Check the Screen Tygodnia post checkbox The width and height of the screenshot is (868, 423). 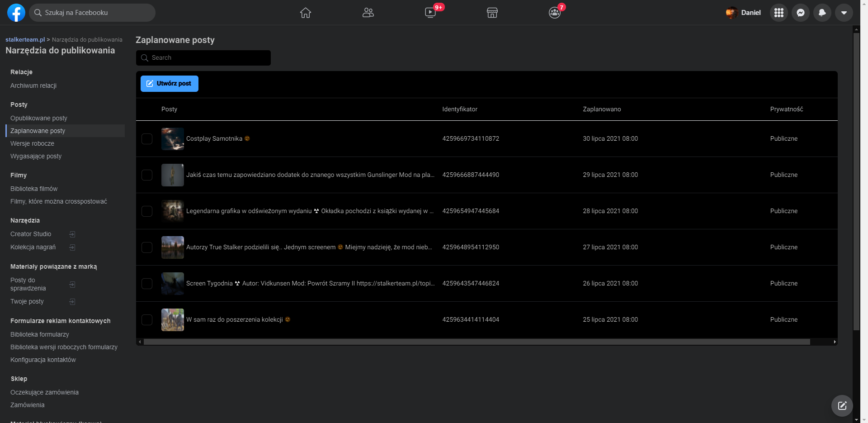pos(147,284)
